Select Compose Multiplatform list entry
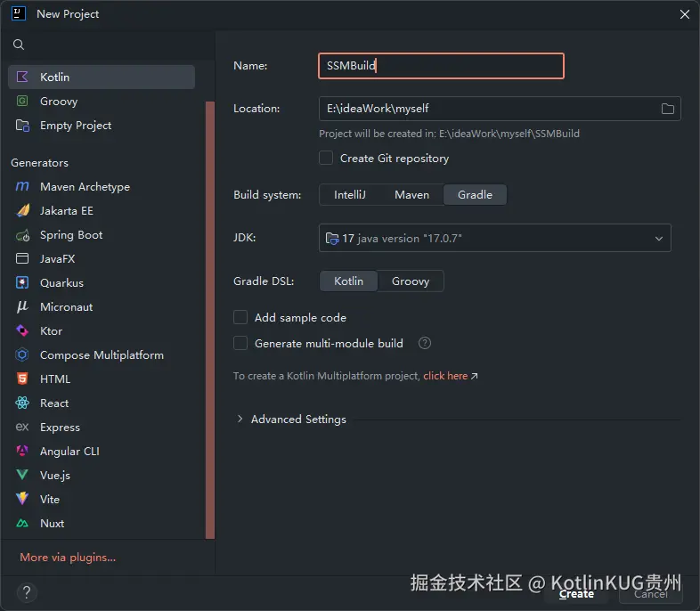The height and width of the screenshot is (611, 700). coord(102,355)
